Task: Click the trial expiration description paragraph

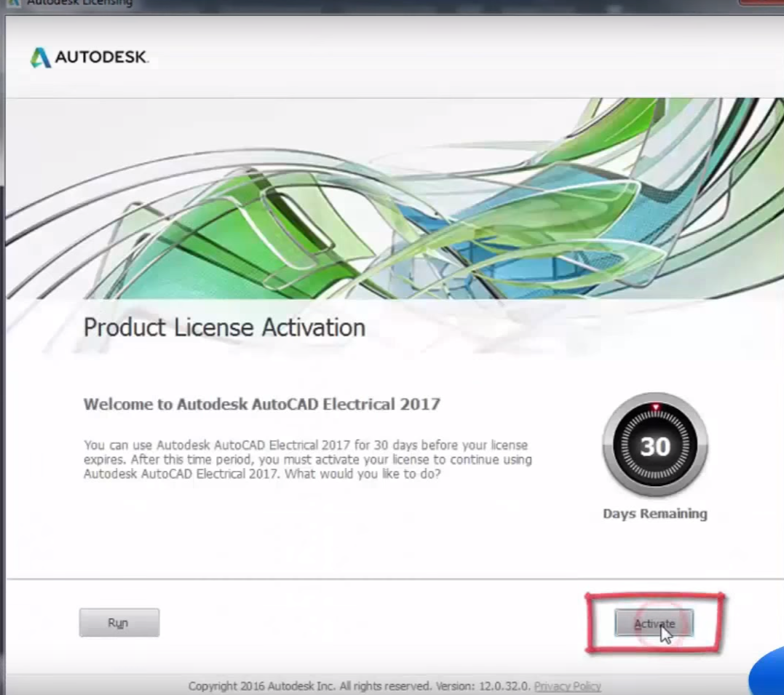Action: (308, 459)
